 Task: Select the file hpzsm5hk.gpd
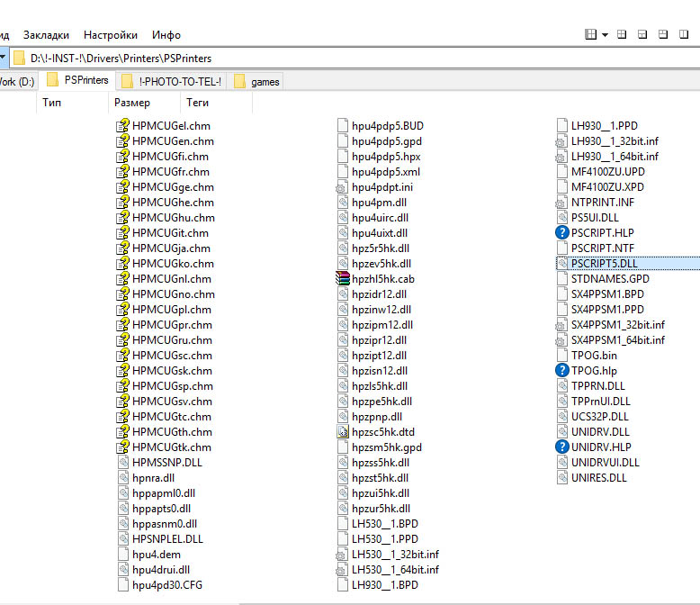pos(387,447)
